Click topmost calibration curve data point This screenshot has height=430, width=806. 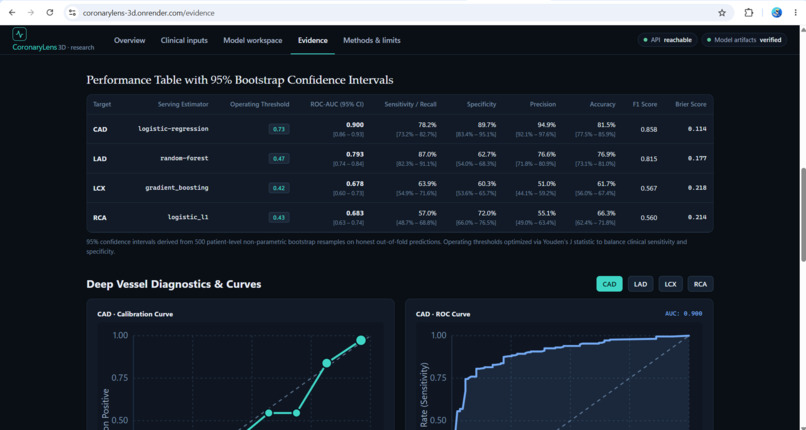coord(361,340)
